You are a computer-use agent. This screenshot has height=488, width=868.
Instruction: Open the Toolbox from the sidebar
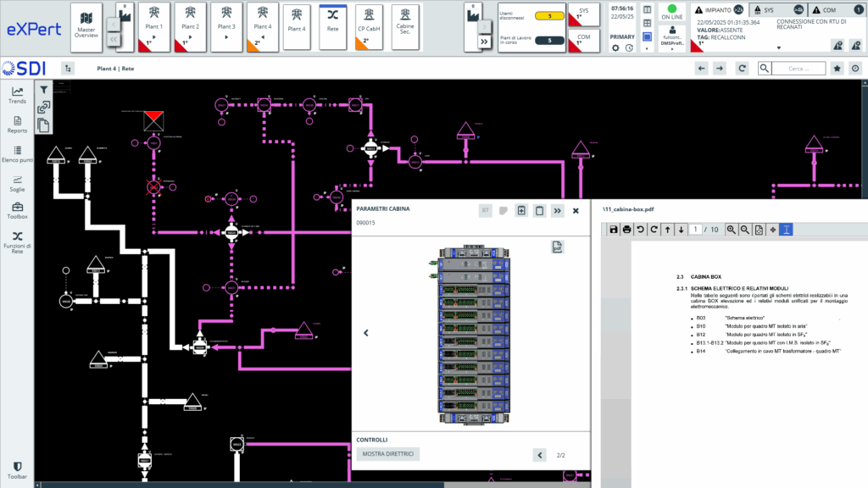pyautogui.click(x=17, y=211)
